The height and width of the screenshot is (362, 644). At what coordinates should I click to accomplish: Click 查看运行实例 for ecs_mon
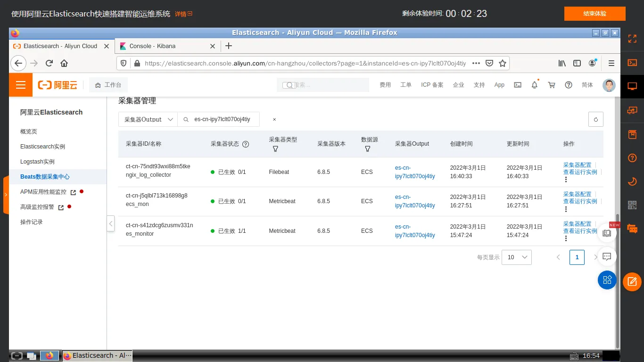pos(580,201)
